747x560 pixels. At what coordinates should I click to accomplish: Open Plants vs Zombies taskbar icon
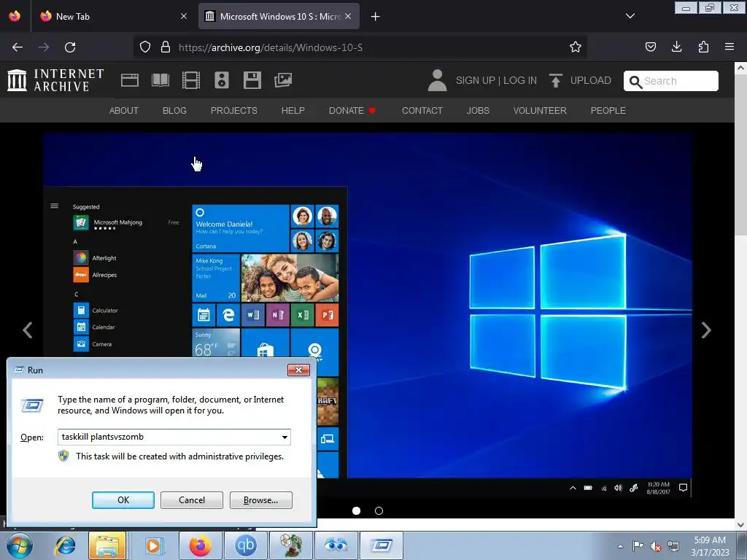(x=291, y=545)
